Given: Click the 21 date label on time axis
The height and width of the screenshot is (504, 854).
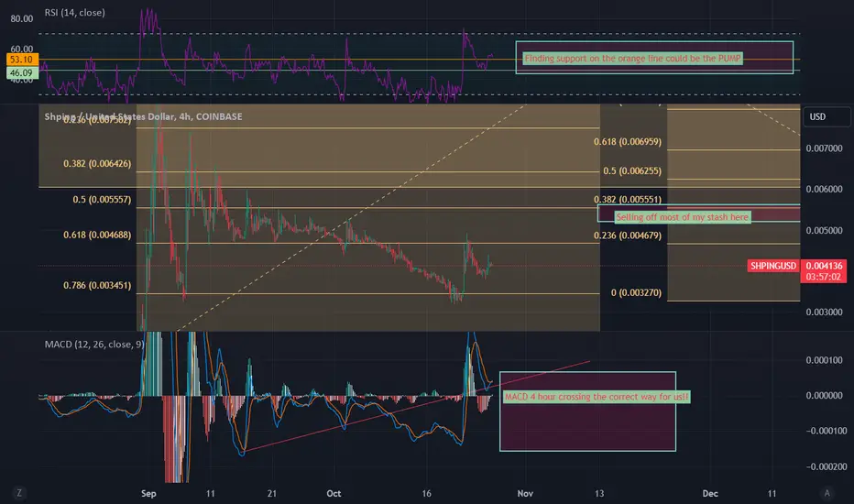Looking at the screenshot, I should 272,493.
